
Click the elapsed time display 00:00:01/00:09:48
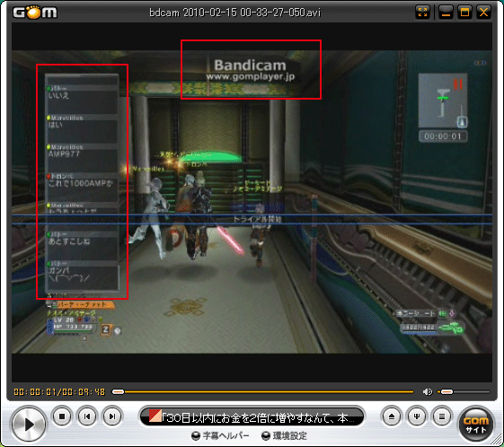[x=59, y=392]
